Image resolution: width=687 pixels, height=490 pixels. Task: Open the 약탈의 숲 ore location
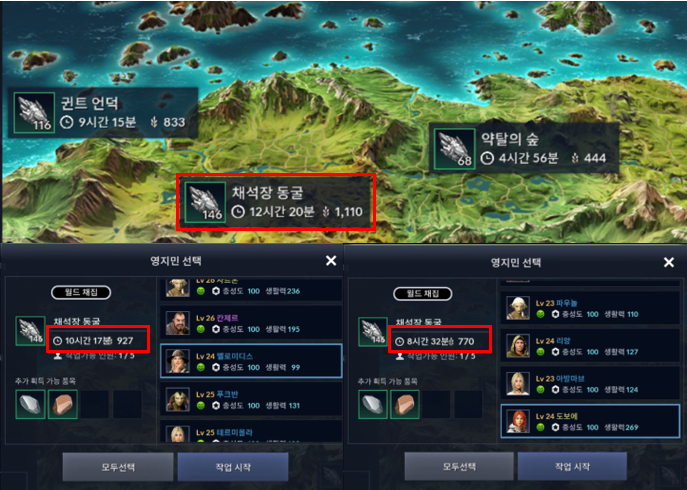coord(524,149)
